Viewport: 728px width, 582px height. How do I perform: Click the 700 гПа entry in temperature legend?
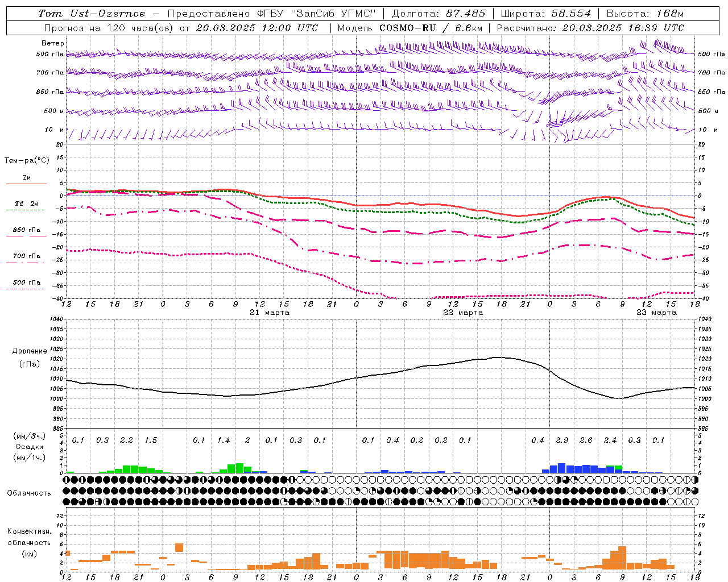click(x=27, y=256)
